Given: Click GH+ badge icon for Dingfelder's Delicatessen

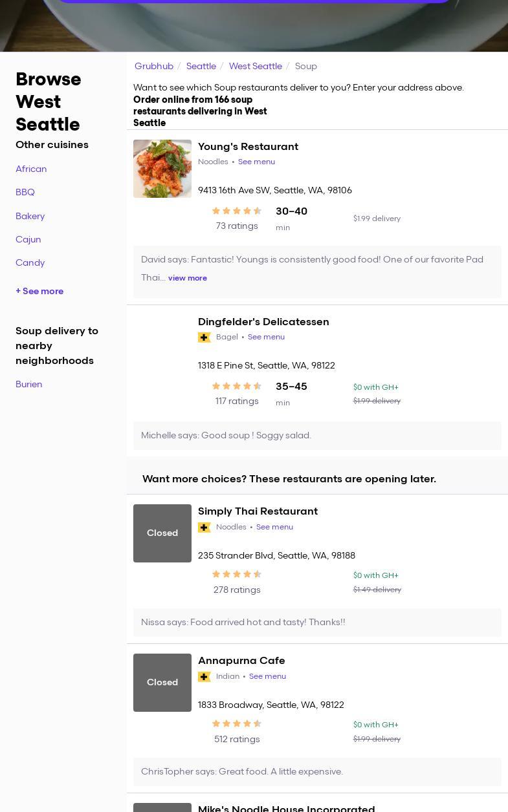Looking at the screenshot, I should coord(204,337).
